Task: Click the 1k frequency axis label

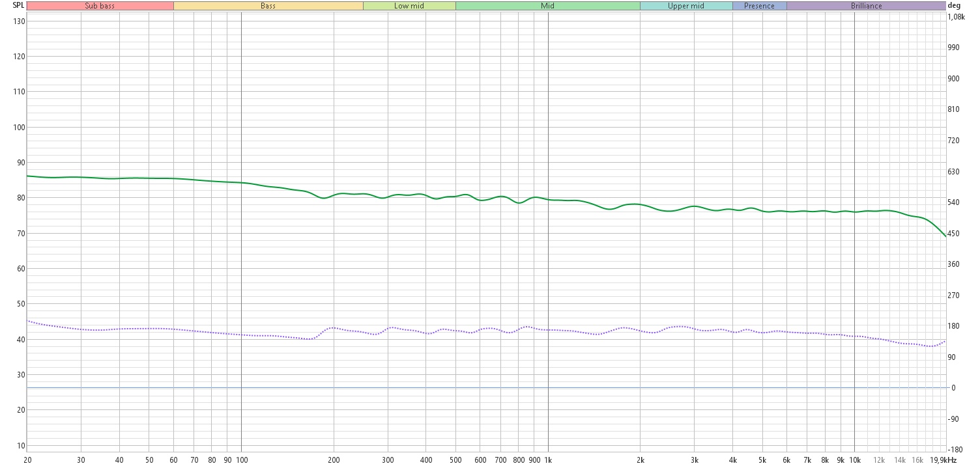Action: (x=547, y=460)
